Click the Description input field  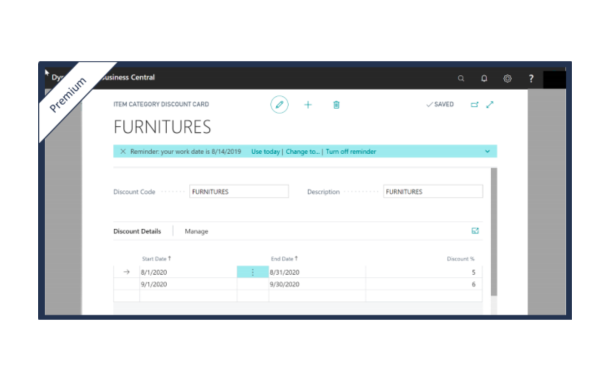tap(433, 191)
